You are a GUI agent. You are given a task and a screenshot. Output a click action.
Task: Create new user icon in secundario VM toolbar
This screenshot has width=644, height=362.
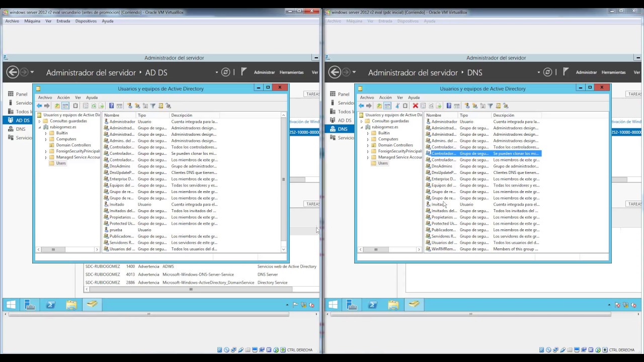[x=130, y=106]
